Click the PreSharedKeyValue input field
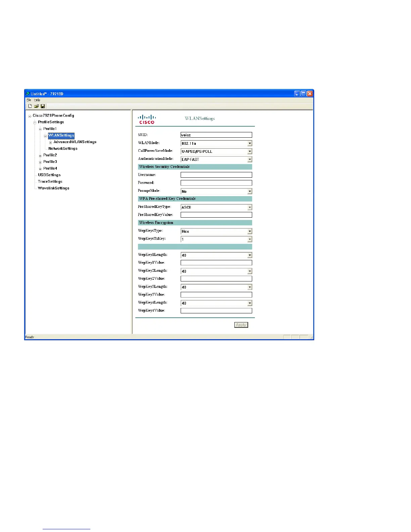 pyautogui.click(x=216, y=215)
